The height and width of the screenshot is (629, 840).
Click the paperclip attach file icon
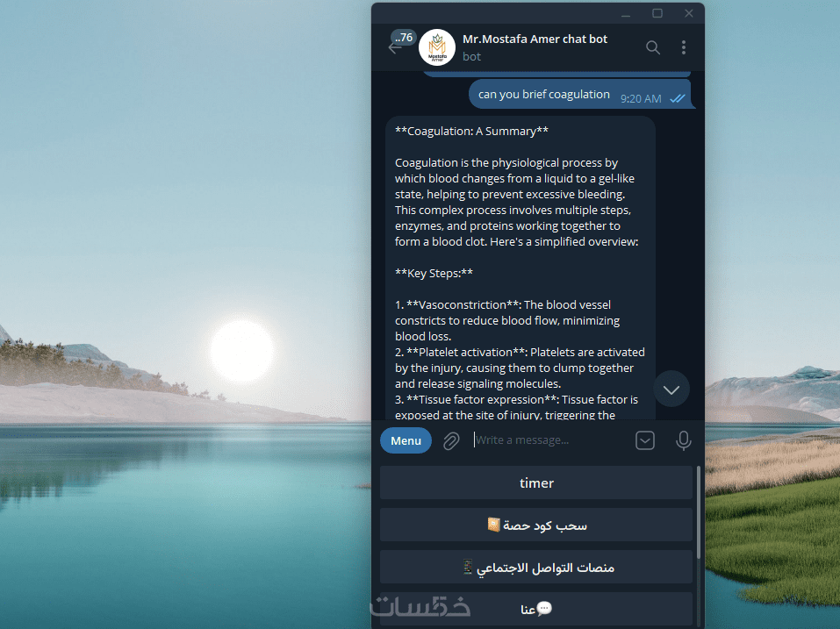(451, 440)
